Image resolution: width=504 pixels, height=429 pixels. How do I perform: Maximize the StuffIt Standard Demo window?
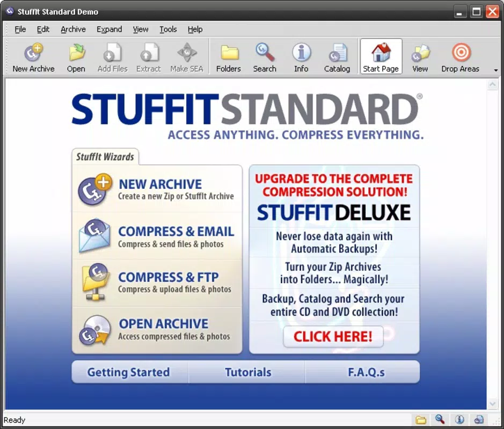click(x=476, y=12)
